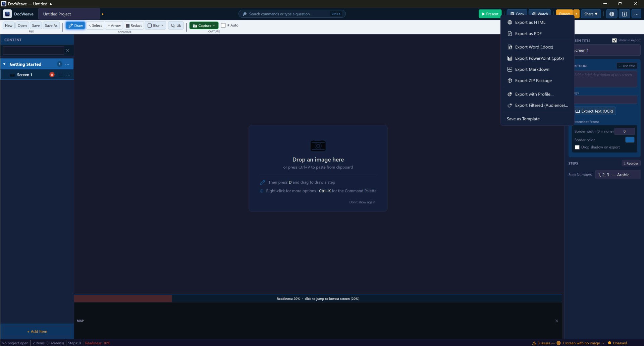The width and height of the screenshot is (644, 346).
Task: Open the top bar more options ellipsis
Action: [636, 14]
